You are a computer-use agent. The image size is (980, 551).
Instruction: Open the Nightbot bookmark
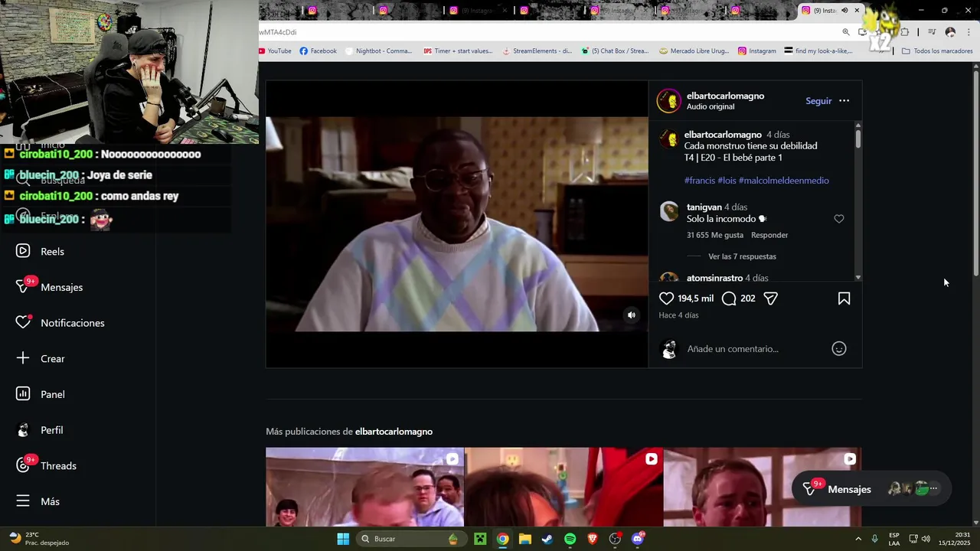(379, 51)
